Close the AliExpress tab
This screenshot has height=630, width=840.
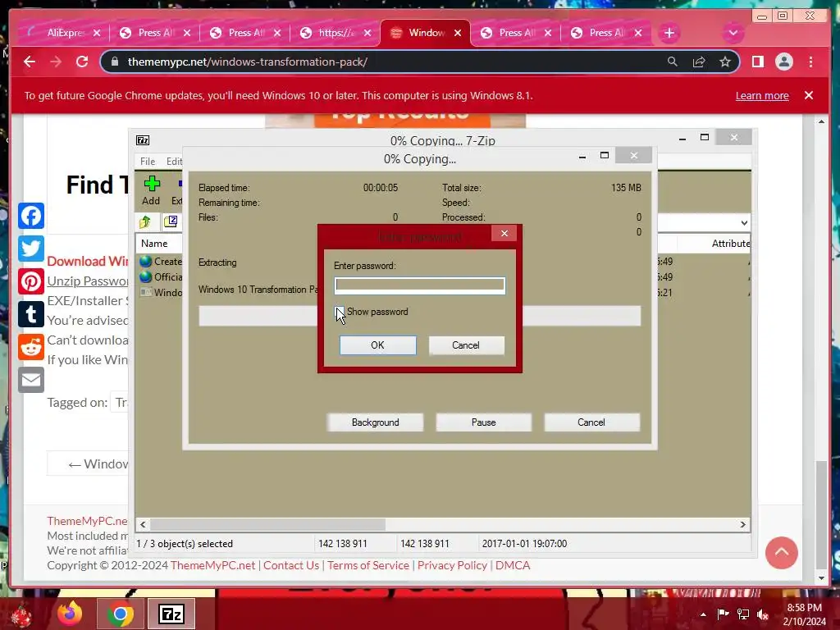click(x=97, y=33)
